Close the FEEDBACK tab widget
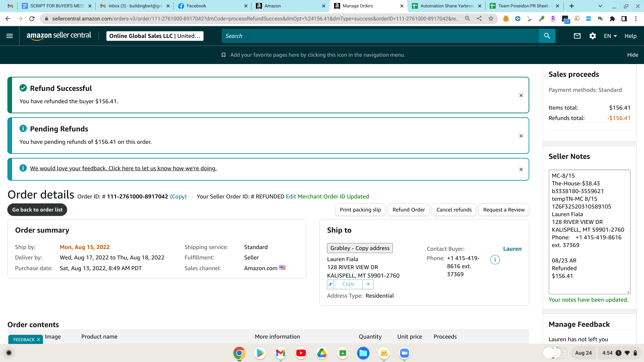The width and height of the screenshot is (644, 362). (x=39, y=340)
